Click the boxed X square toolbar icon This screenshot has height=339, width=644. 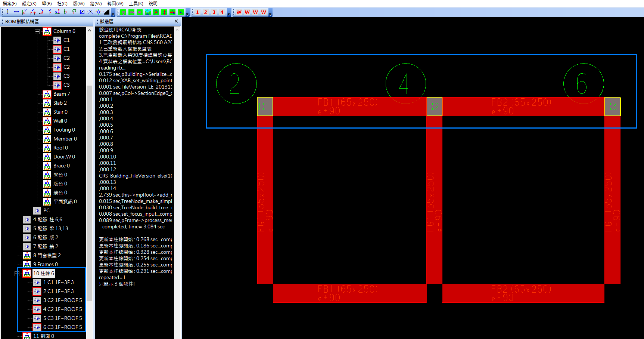[82, 12]
